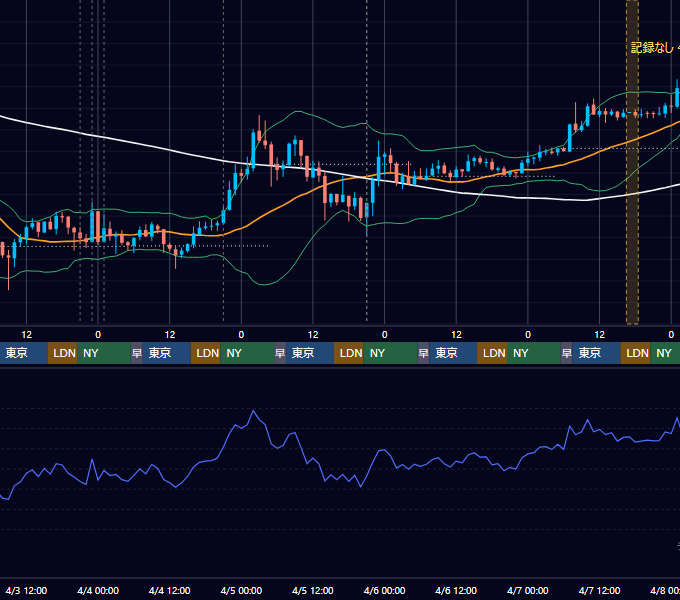Click the NY session block before 4/4 早
The image size is (680, 600).
click(104, 353)
